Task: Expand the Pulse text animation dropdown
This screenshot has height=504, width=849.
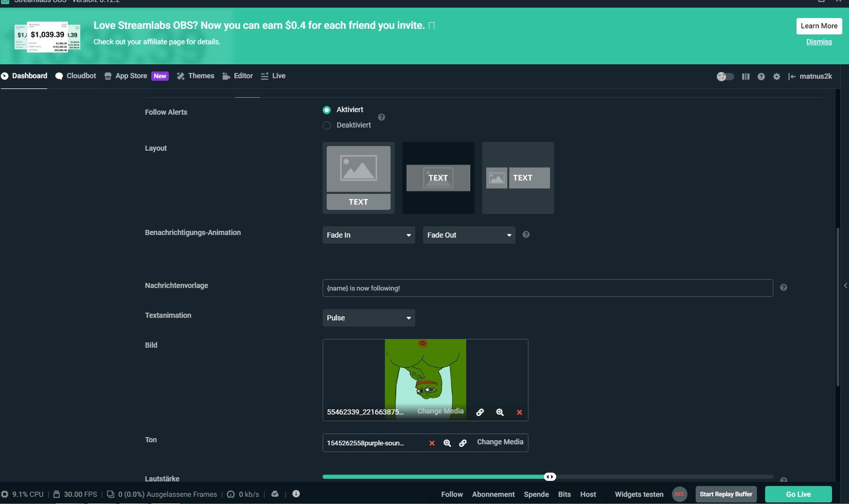Action: pos(368,318)
